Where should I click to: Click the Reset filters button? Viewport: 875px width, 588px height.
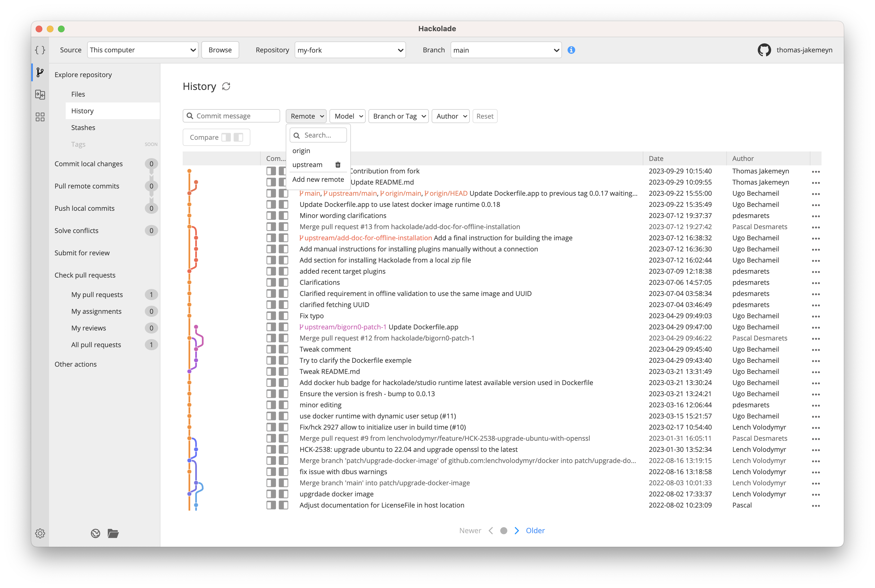click(x=485, y=116)
